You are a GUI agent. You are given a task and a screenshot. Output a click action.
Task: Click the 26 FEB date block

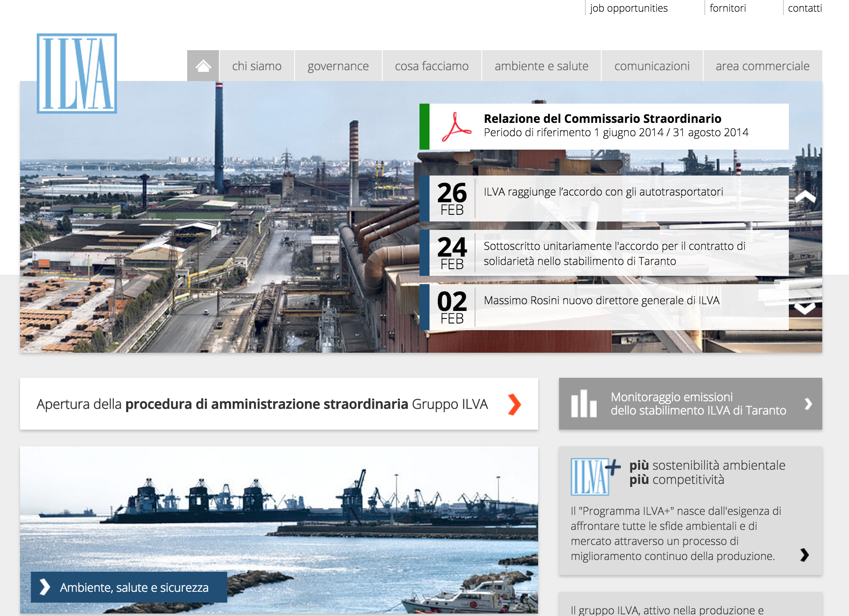pyautogui.click(x=452, y=199)
